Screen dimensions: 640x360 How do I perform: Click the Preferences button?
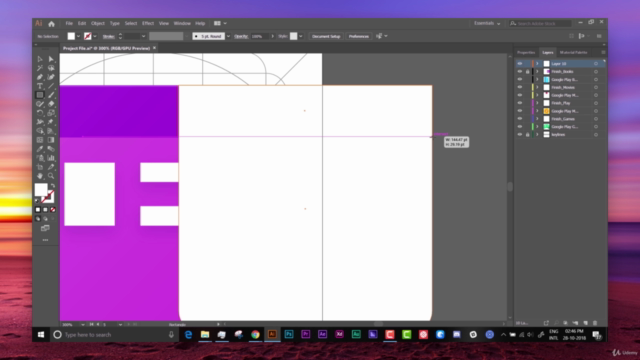pos(359,36)
